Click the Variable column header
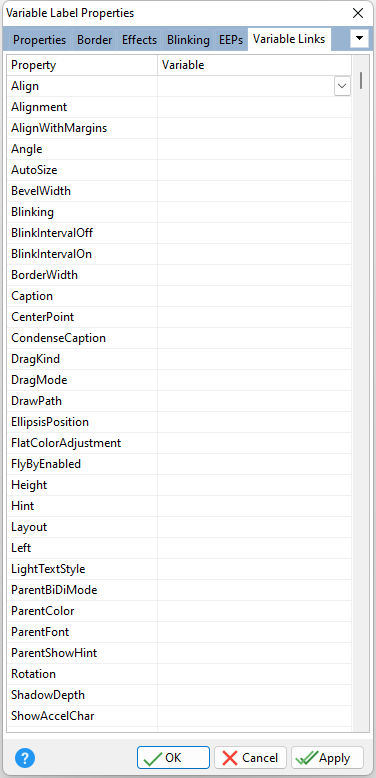Viewport: 376px width, 778px height. tap(254, 65)
